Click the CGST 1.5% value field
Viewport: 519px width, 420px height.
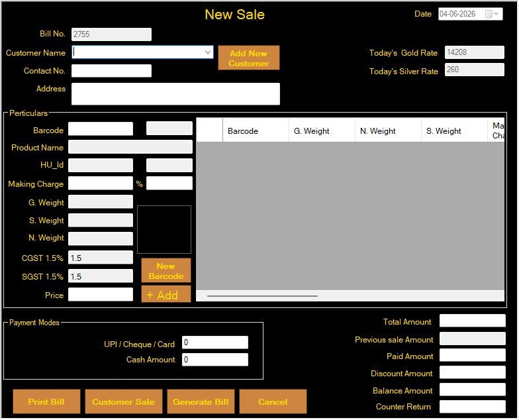tap(101, 257)
